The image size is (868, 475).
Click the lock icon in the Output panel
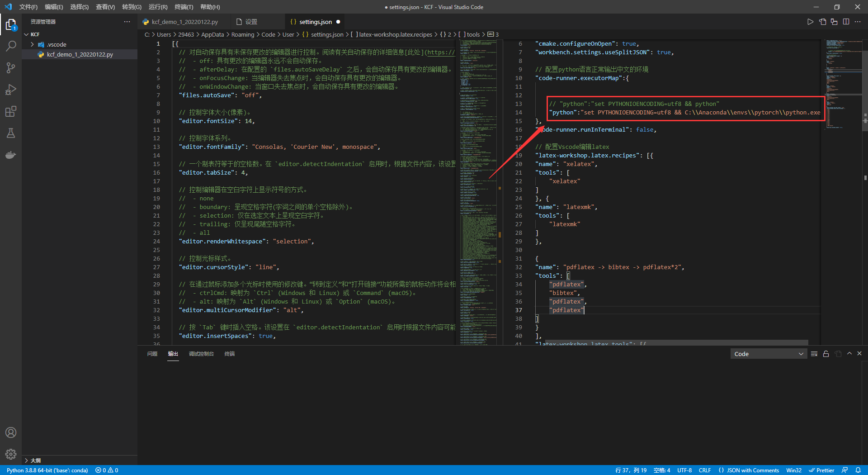(x=826, y=353)
